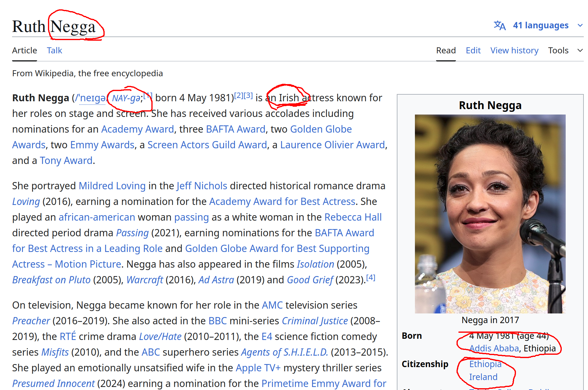588x390 pixels.
Task: Open the lowercase passing link
Action: pos(191,217)
